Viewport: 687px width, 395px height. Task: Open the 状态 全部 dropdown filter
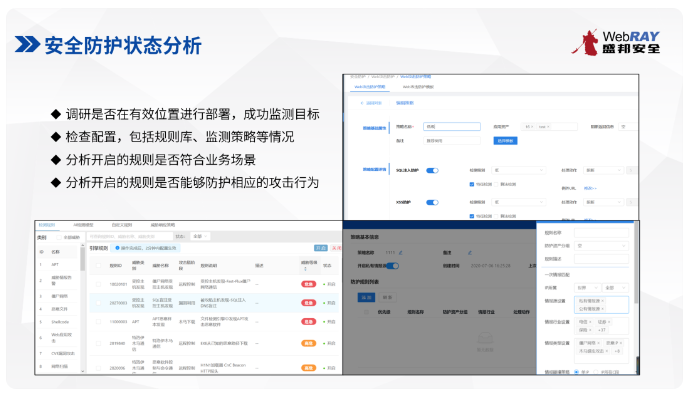click(x=201, y=236)
